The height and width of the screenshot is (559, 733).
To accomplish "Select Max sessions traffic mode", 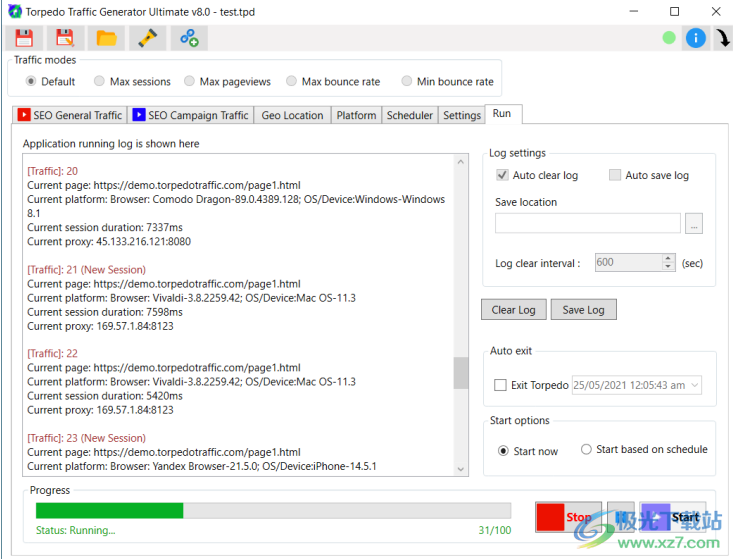I will pos(99,81).
